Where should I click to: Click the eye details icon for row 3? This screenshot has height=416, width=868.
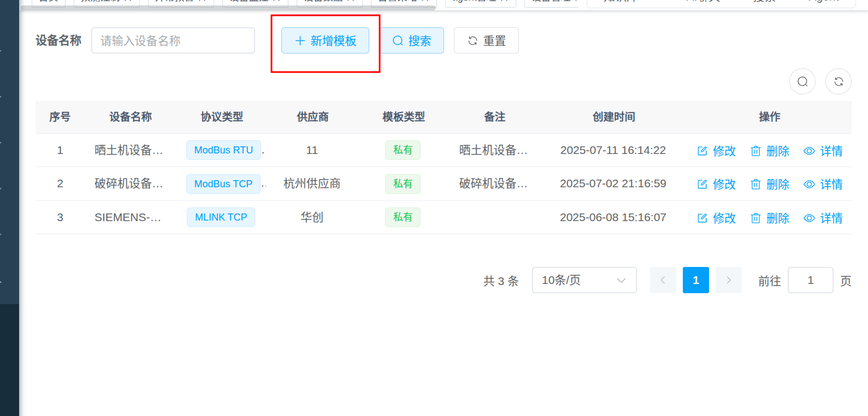pyautogui.click(x=809, y=218)
